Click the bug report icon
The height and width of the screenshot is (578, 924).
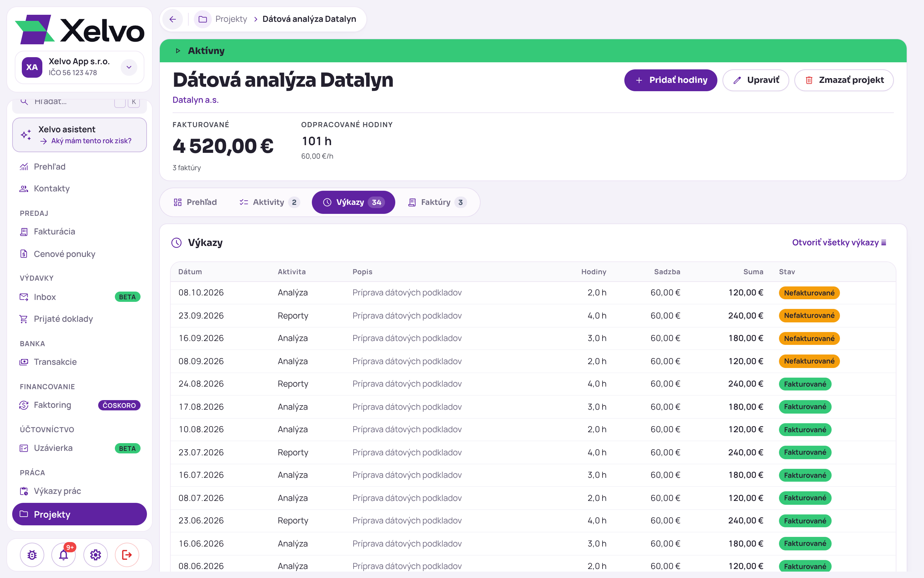point(32,555)
